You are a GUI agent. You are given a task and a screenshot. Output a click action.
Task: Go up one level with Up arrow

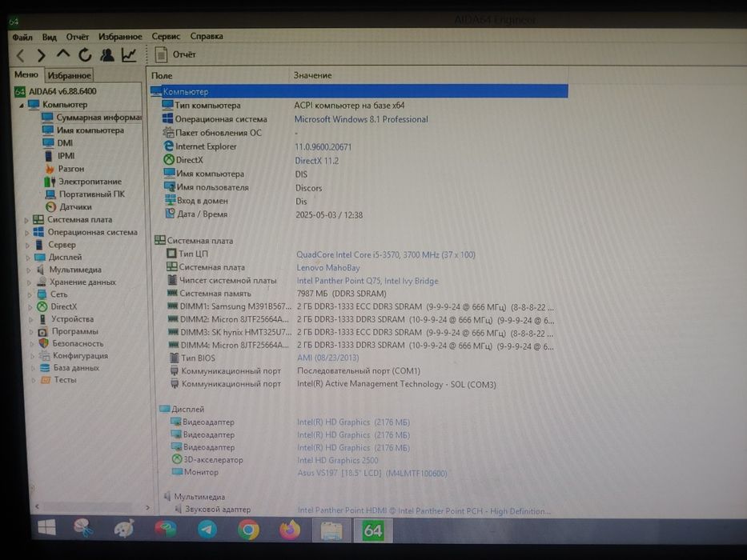(63, 54)
